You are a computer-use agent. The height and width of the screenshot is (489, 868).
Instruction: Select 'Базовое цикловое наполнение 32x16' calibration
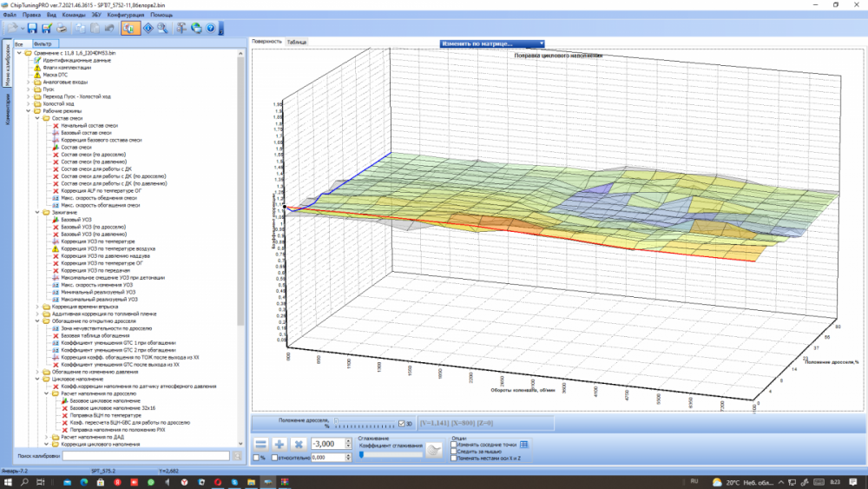point(114,407)
